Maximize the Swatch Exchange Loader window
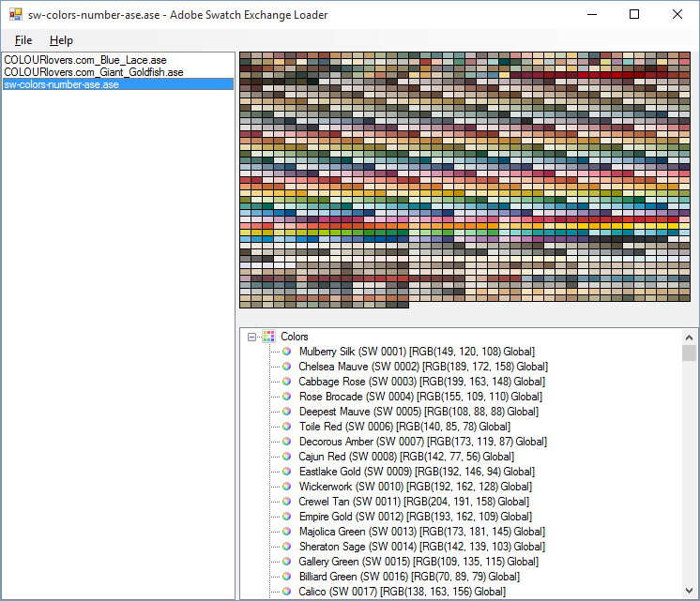700x601 pixels. click(634, 14)
